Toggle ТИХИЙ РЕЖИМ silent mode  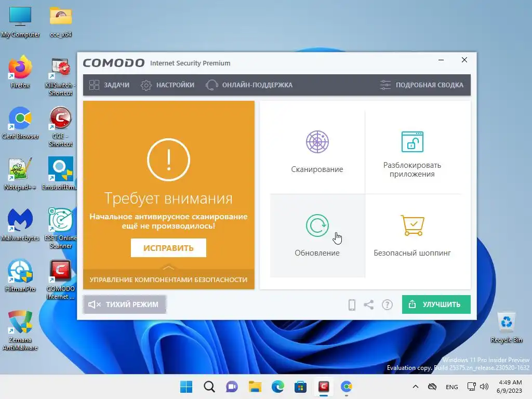coord(125,304)
